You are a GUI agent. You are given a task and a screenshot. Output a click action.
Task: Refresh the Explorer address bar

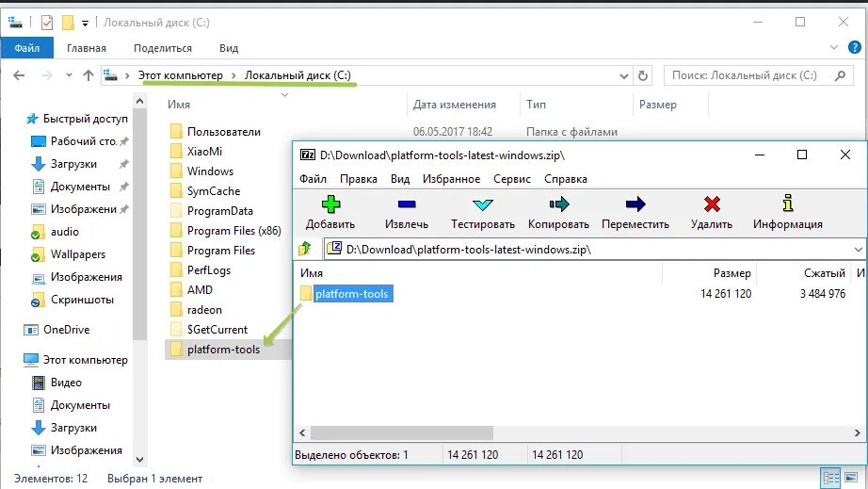(x=643, y=75)
